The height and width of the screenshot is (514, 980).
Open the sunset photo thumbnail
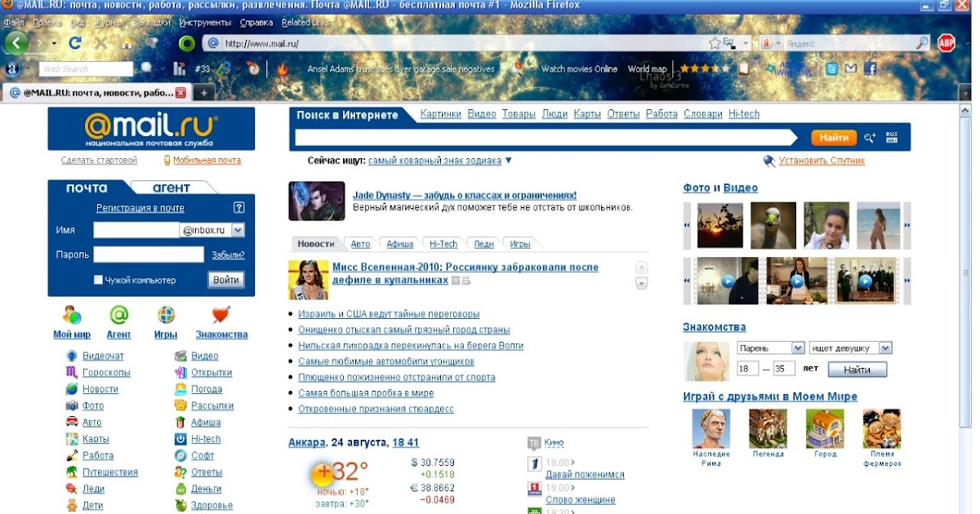pyautogui.click(x=720, y=225)
